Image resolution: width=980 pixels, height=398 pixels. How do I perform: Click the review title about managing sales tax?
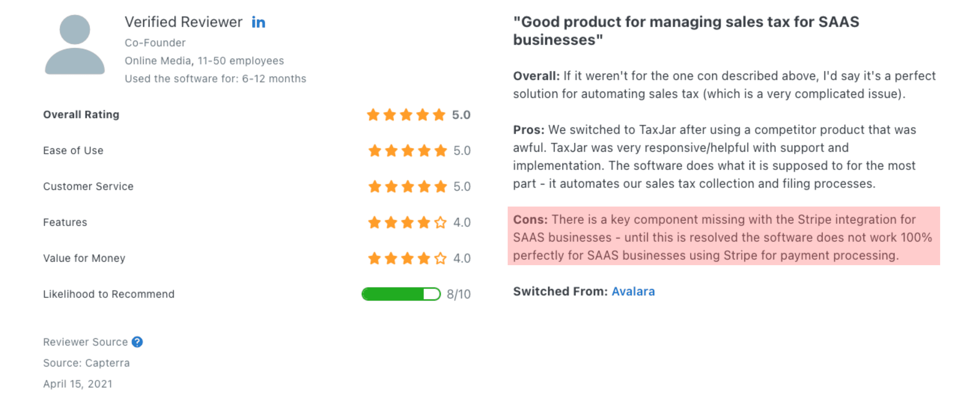pos(685,30)
